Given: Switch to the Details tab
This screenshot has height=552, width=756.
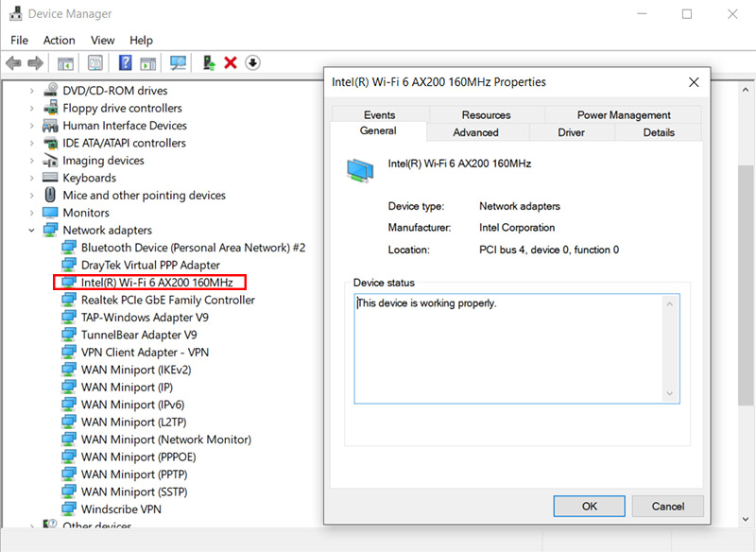Looking at the screenshot, I should [659, 132].
